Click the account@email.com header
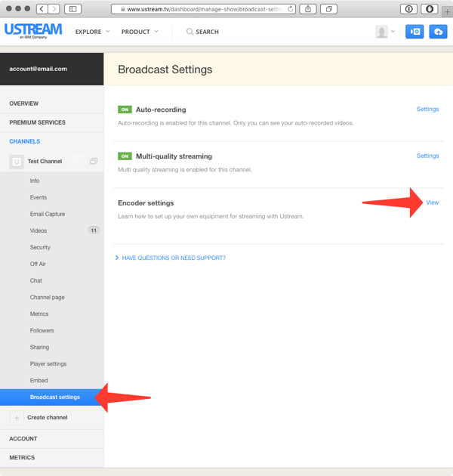 38,69
